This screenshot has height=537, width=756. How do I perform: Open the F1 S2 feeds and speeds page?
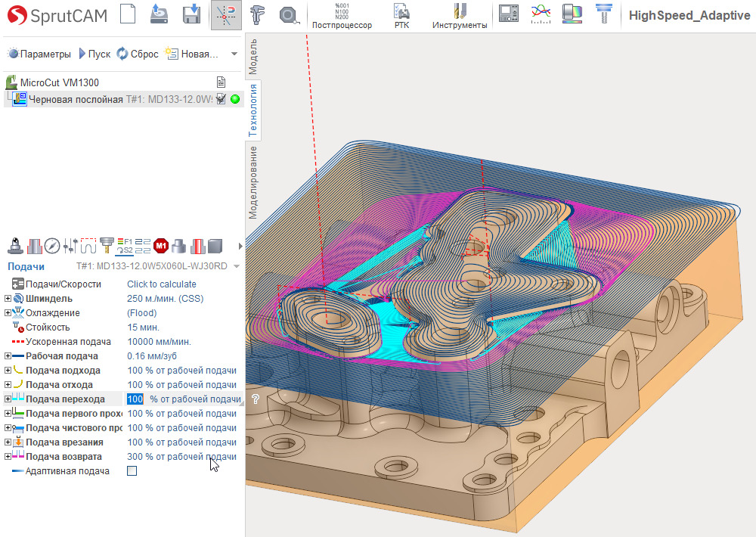coord(125,246)
